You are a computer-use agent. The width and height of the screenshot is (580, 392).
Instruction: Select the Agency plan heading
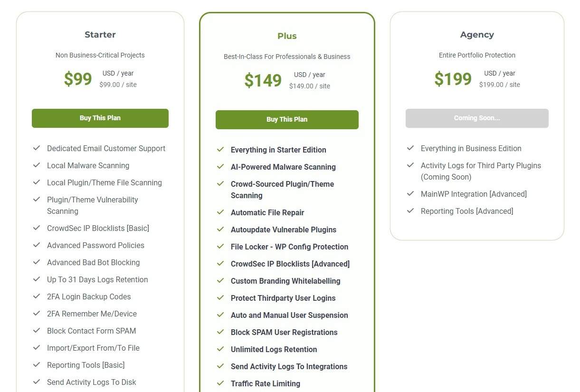tap(477, 35)
